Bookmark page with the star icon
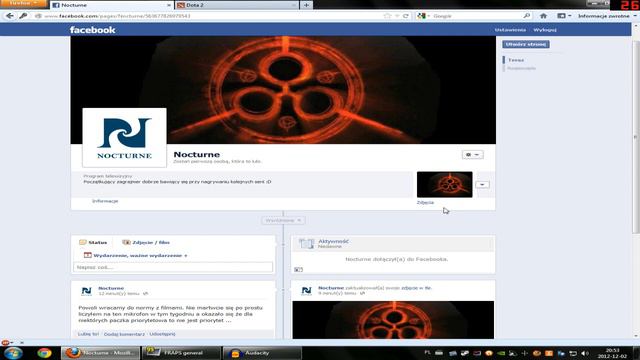 [387, 16]
